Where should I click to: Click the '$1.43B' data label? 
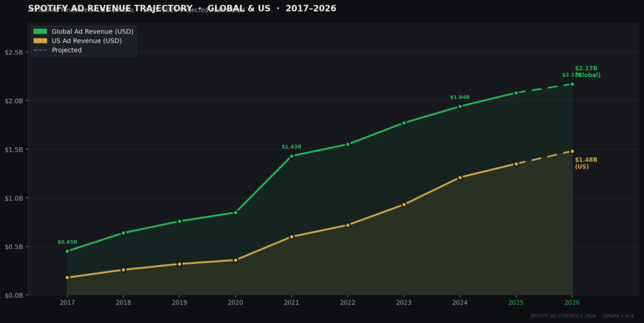pos(292,147)
